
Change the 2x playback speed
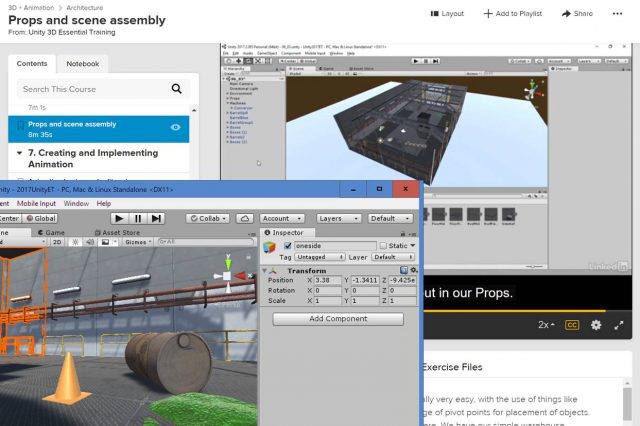546,325
